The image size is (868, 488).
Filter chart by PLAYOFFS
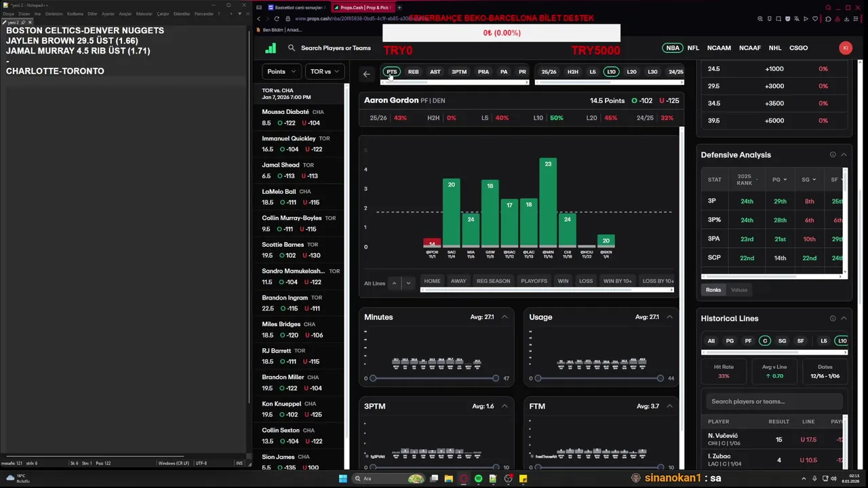click(534, 281)
